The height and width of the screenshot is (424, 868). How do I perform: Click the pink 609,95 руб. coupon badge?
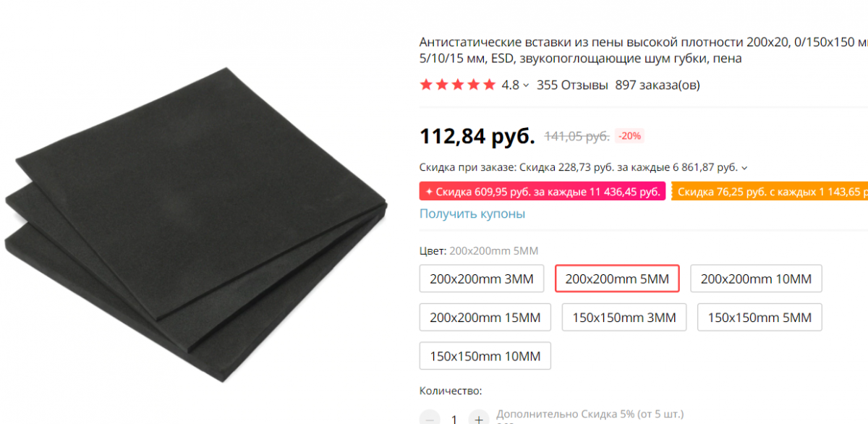(542, 192)
